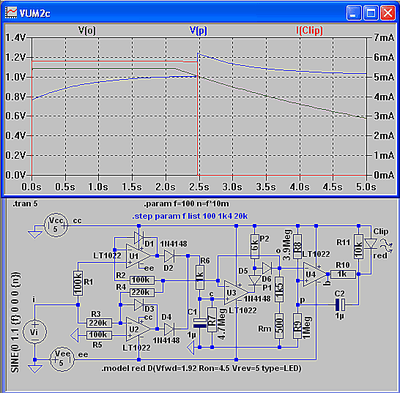The image size is (400, 393).
Task: Select resistor Rm 500
Action: [279, 326]
